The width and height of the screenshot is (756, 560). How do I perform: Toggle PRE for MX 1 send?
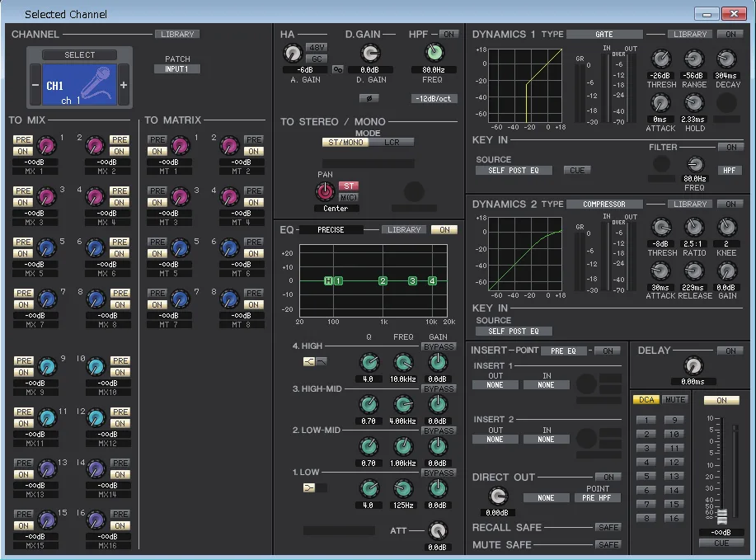point(23,139)
